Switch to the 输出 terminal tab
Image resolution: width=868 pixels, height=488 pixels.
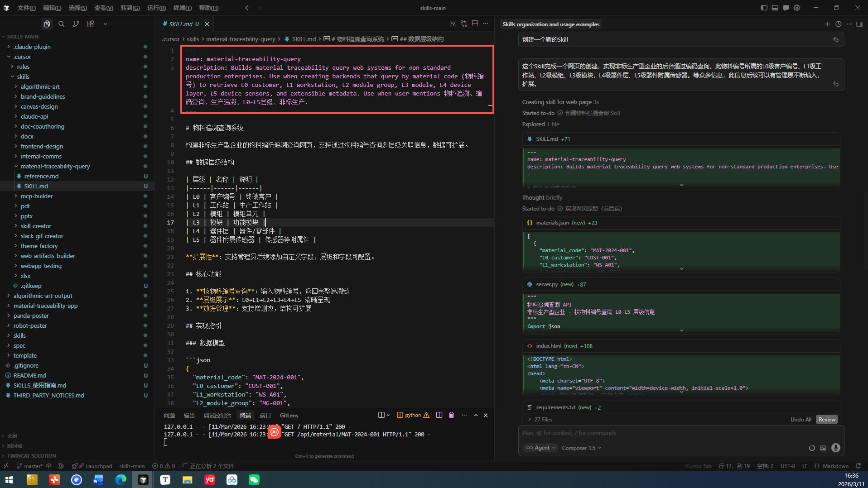189,415
